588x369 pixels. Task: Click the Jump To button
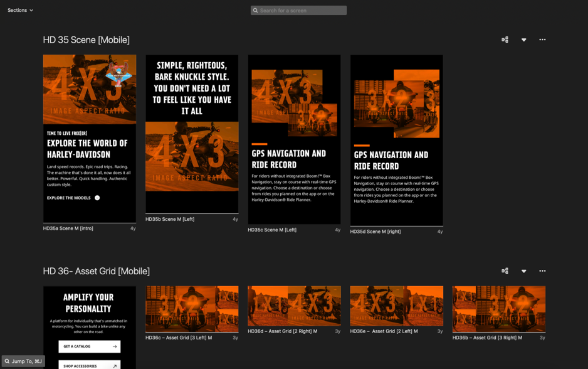[23, 361]
